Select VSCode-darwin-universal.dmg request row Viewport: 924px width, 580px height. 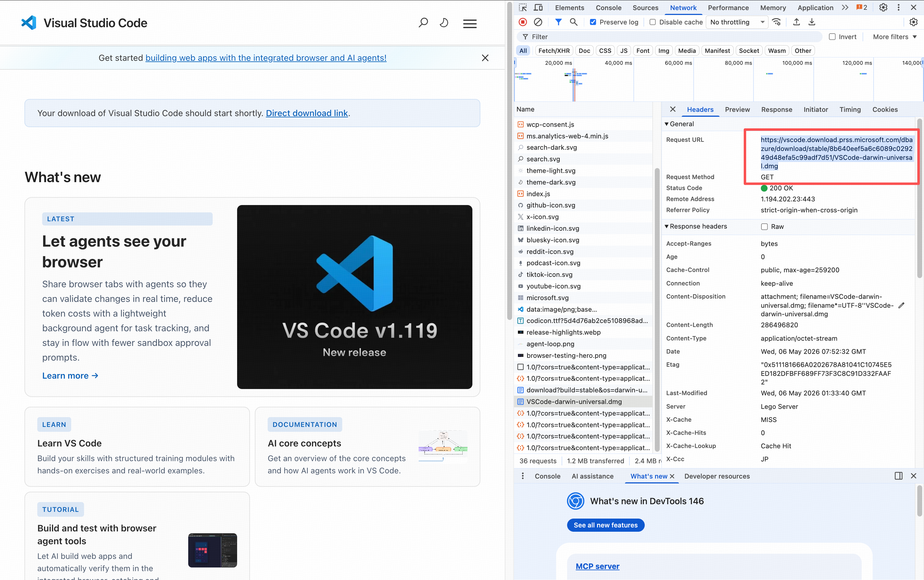click(x=583, y=402)
